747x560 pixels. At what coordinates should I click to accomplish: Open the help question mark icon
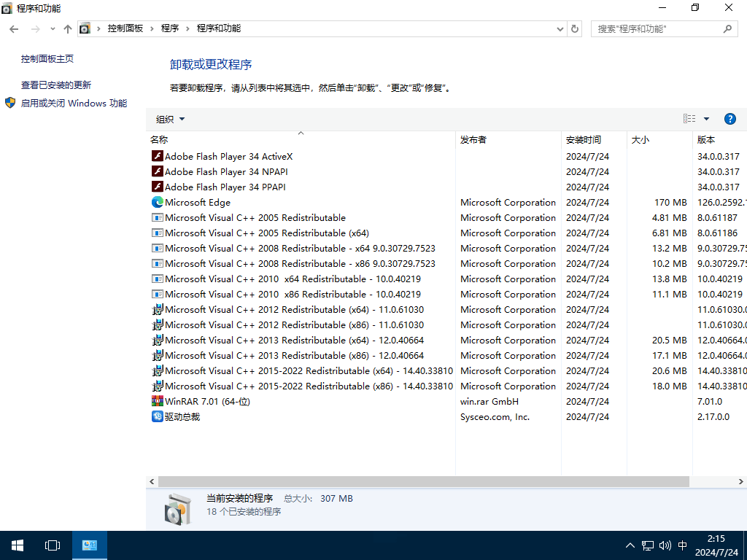pyautogui.click(x=729, y=119)
